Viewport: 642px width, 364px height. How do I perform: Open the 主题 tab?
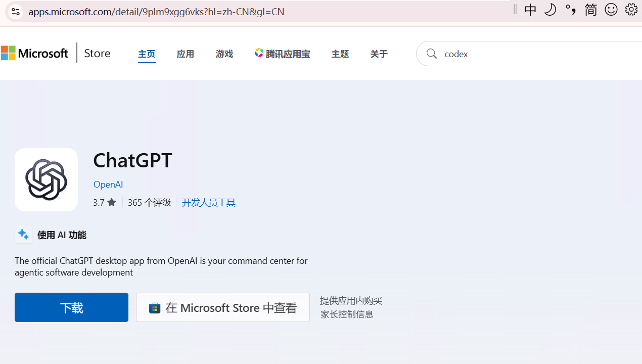pyautogui.click(x=340, y=54)
